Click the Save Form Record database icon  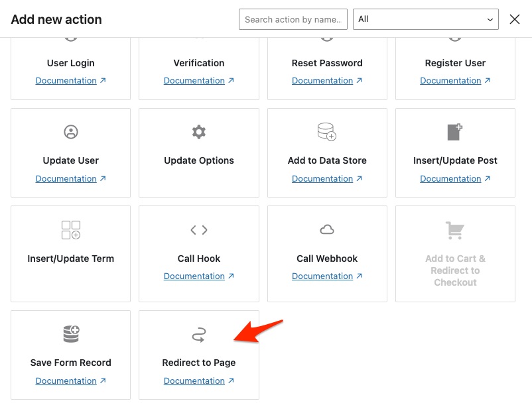click(70, 334)
